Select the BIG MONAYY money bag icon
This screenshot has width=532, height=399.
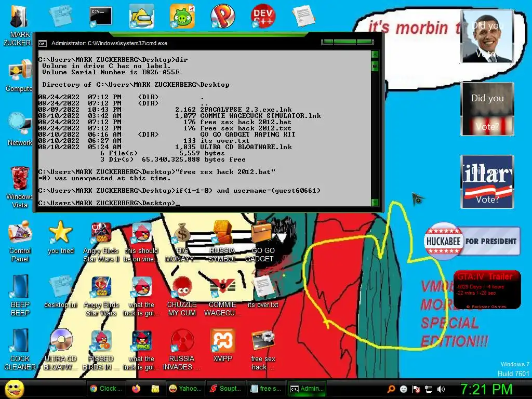tap(182, 242)
